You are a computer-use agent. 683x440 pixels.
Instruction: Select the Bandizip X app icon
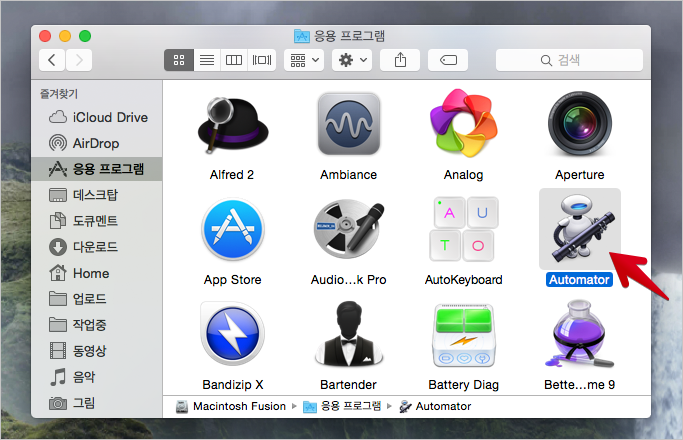(233, 334)
